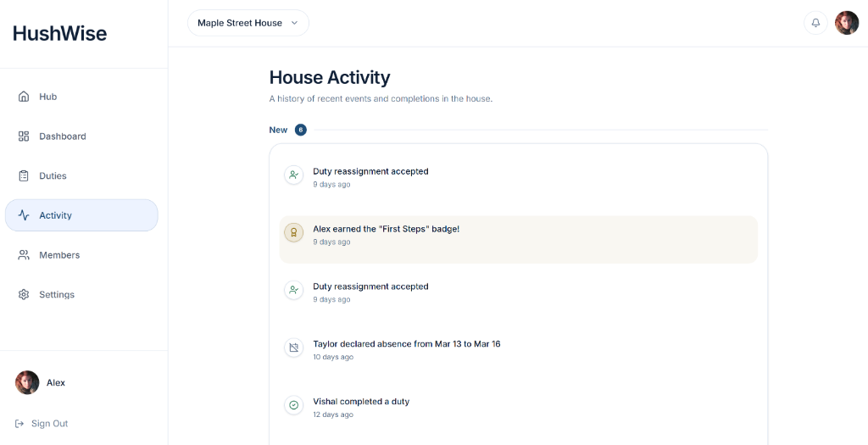Image resolution: width=868 pixels, height=445 pixels.
Task: Click the badge award icon
Action: coord(294,232)
